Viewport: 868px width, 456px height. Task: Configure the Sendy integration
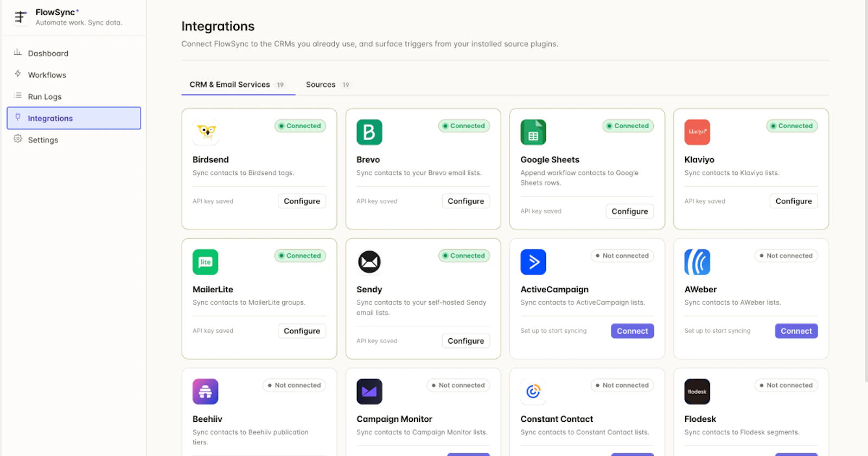click(465, 341)
